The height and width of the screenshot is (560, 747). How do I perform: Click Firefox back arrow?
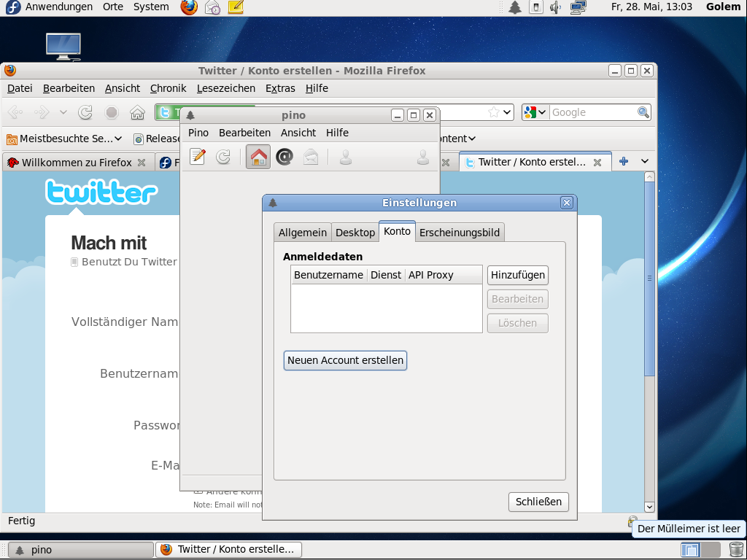(x=15, y=112)
